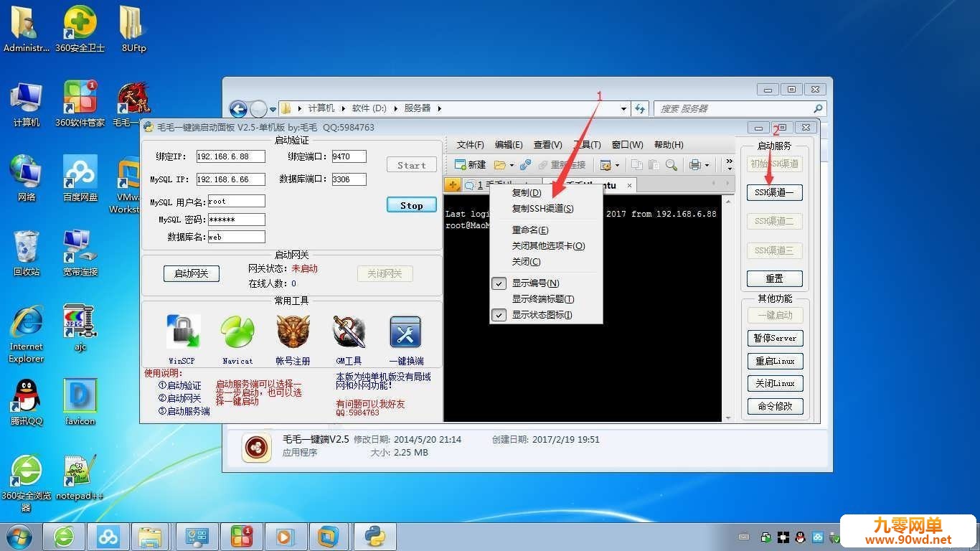Click the Stop button
Screen dimensions: 980x551
pyautogui.click(x=412, y=205)
